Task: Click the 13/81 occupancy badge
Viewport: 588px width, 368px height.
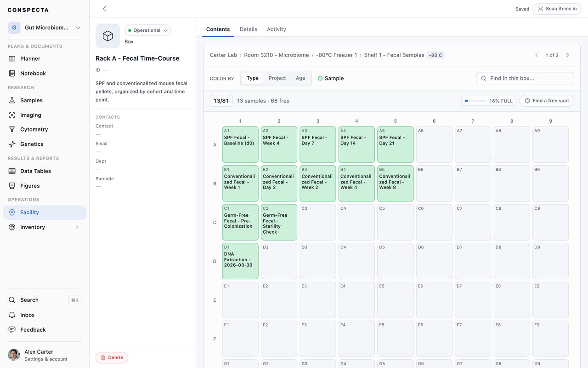Action: tap(221, 101)
